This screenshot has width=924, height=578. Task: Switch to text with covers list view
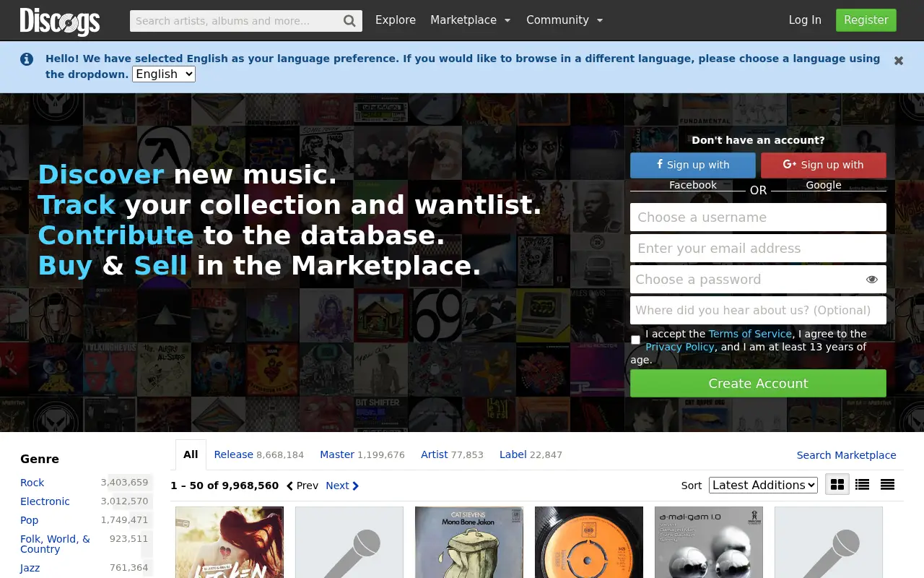pos(862,485)
